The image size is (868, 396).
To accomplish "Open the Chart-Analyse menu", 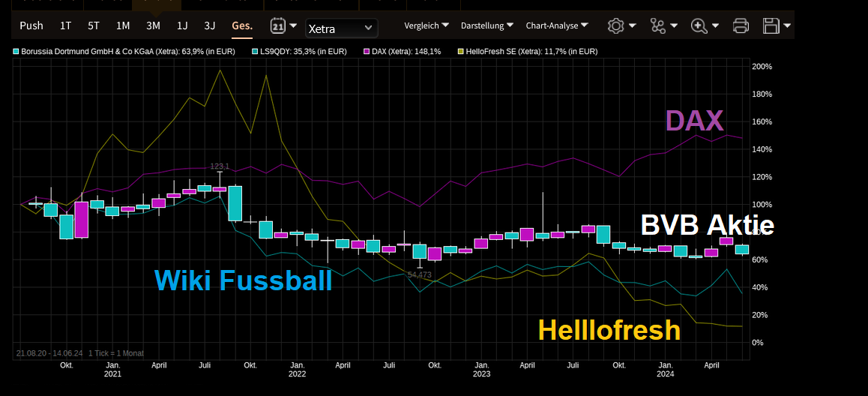I will (556, 25).
